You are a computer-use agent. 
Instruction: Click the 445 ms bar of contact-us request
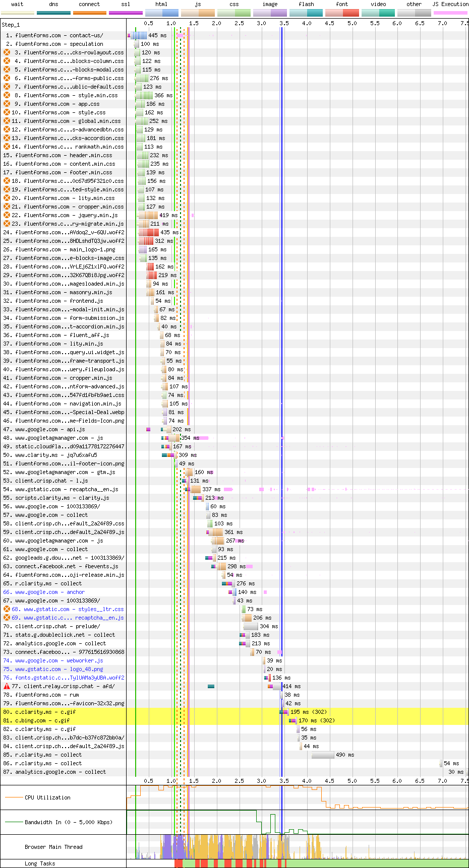coord(137,35)
